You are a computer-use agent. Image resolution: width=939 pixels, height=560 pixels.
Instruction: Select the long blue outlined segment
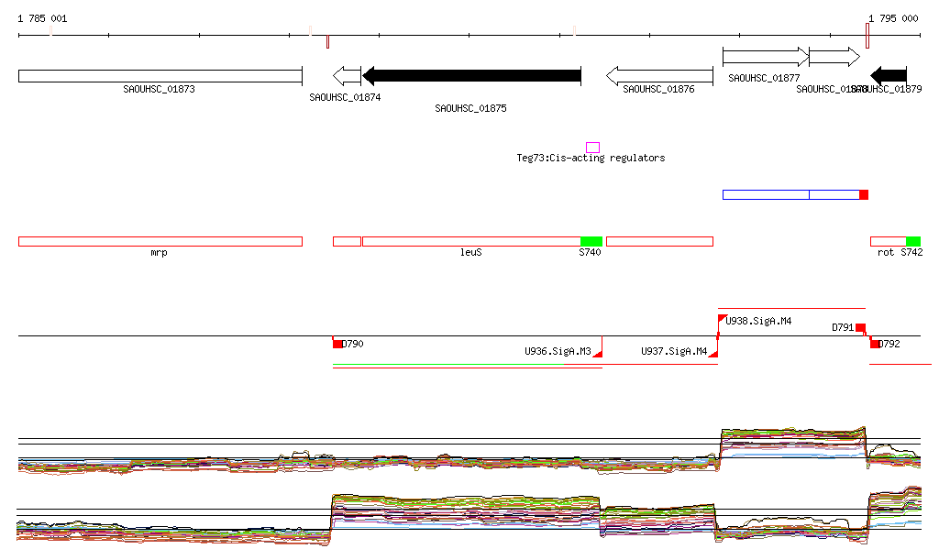pos(766,194)
